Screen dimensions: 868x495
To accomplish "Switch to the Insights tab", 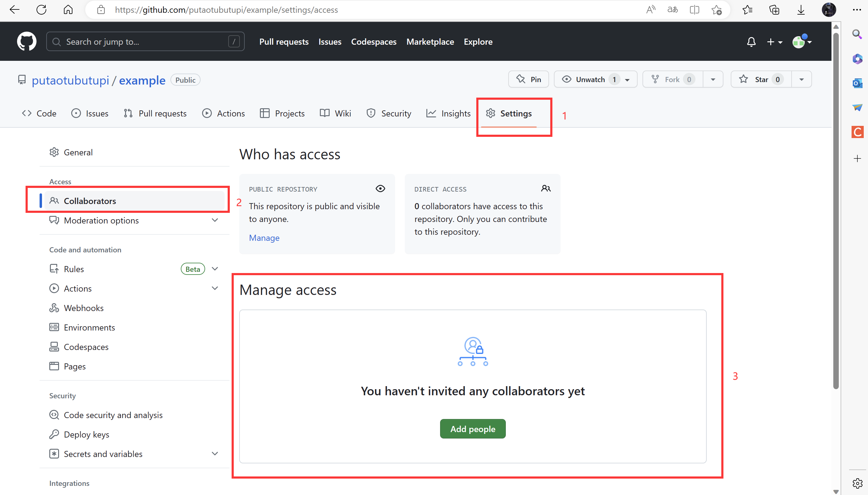I will (x=449, y=113).
